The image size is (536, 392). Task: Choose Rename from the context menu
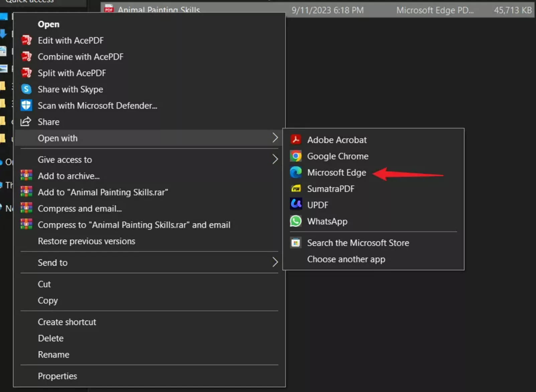(53, 354)
